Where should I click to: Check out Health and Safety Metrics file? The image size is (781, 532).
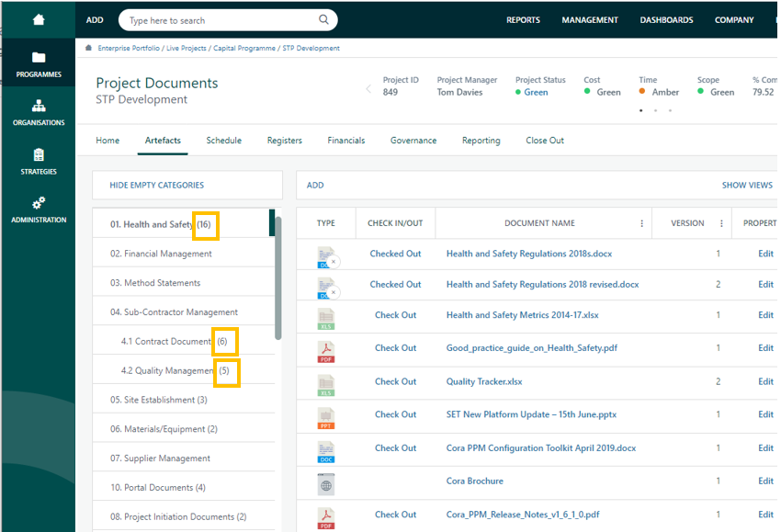395,315
